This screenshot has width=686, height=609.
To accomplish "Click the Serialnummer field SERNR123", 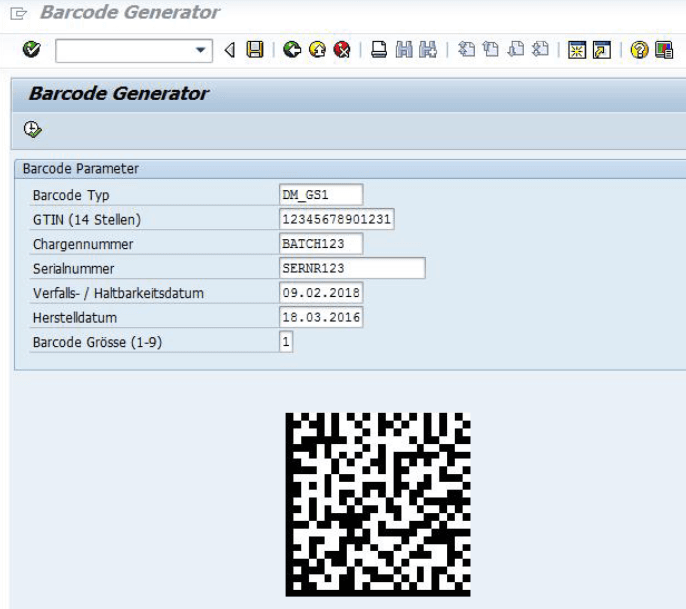I will point(352,268).
